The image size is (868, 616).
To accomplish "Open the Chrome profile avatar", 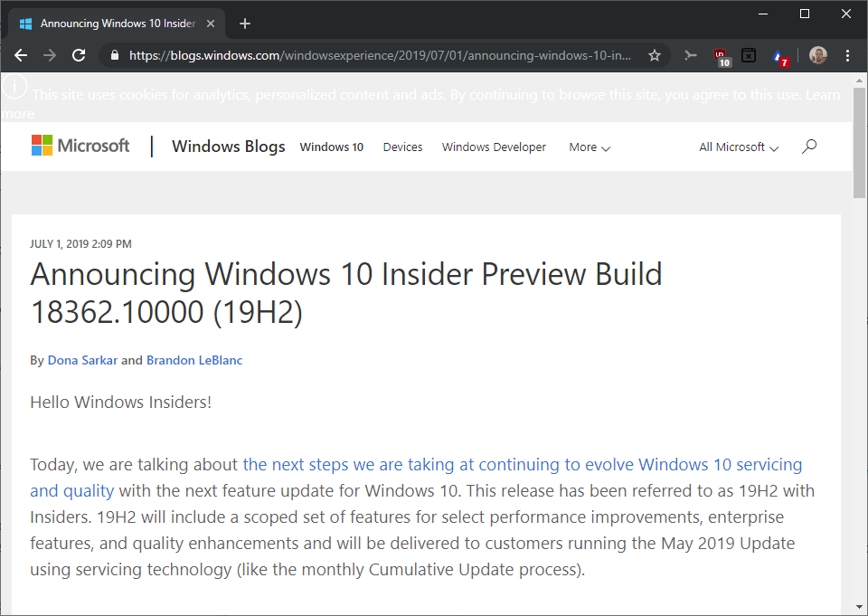I will (817, 55).
